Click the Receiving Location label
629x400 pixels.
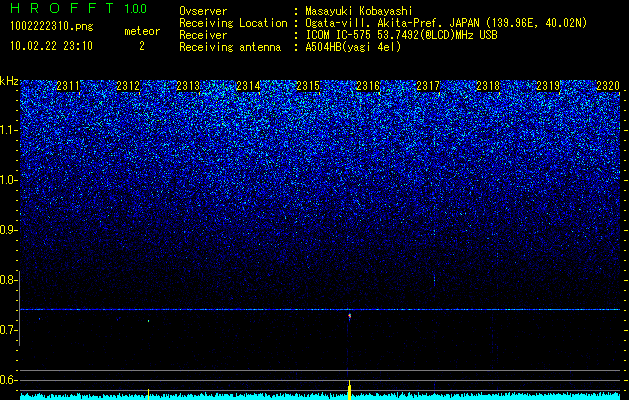click(x=233, y=23)
